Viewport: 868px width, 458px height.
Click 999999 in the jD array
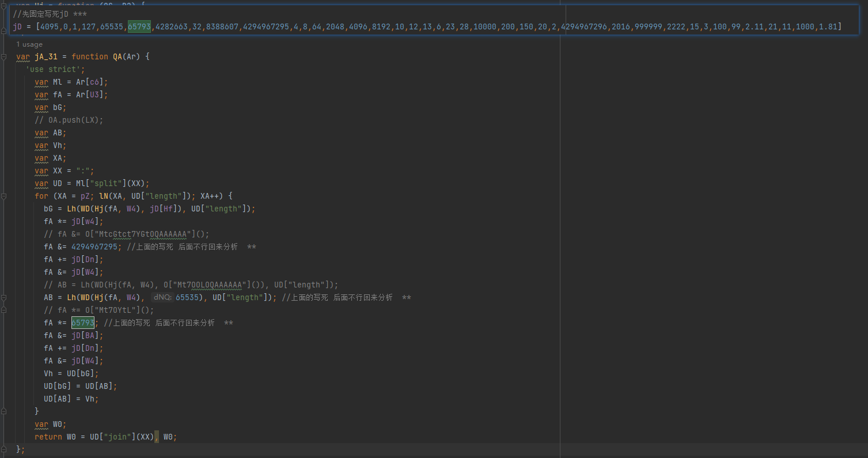(x=649, y=27)
